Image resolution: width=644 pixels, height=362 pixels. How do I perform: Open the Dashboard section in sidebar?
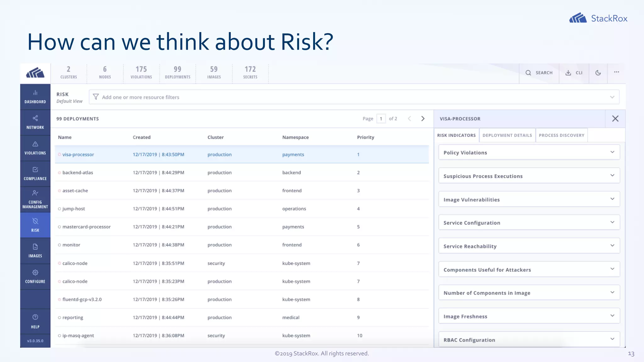[x=35, y=97]
